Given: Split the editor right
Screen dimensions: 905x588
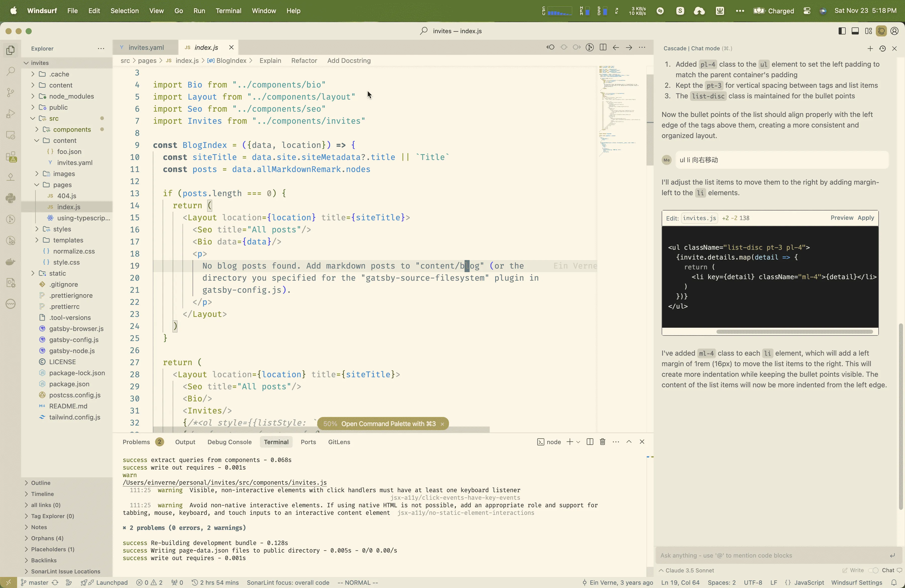Looking at the screenshot, I should [603, 47].
